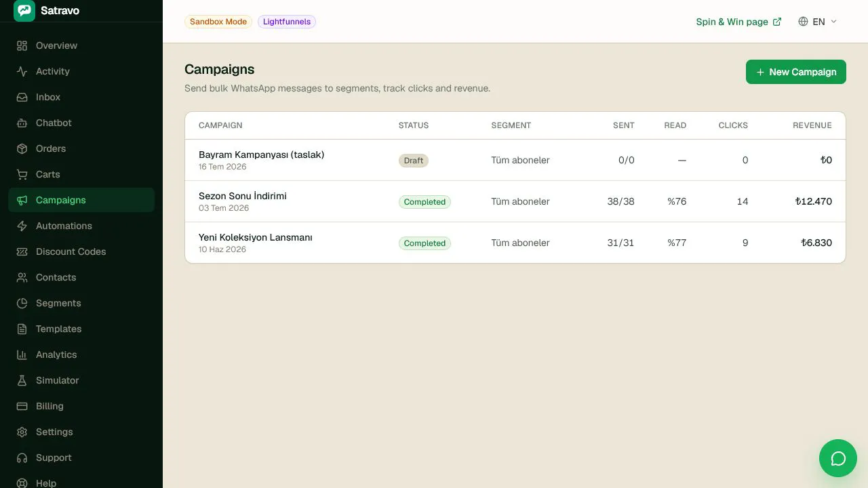The height and width of the screenshot is (488, 868).
Task: Click the Settings gear icon
Action: pyautogui.click(x=22, y=432)
